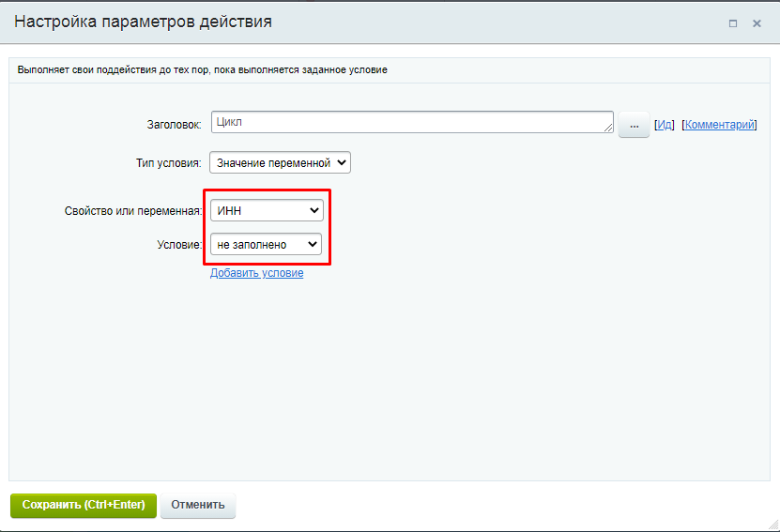Click the dialog resize grip in the corner

[773, 525]
